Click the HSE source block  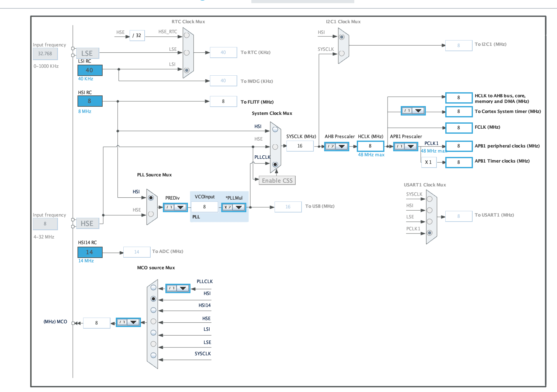click(x=88, y=223)
